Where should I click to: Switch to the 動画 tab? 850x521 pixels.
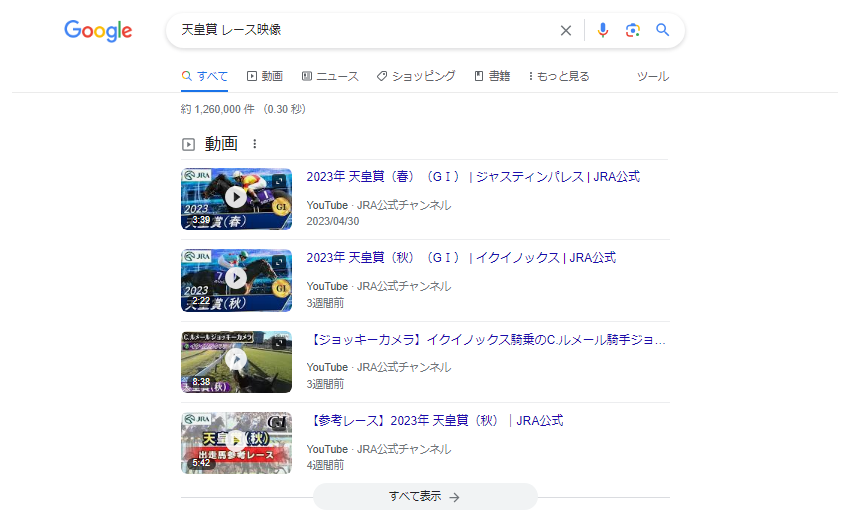point(265,76)
